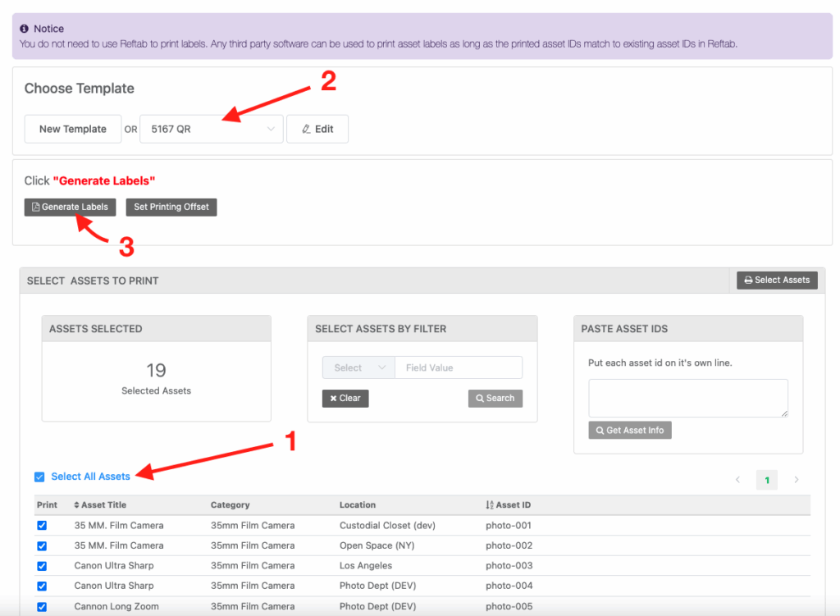Click the Generate Labels button

pos(70,207)
